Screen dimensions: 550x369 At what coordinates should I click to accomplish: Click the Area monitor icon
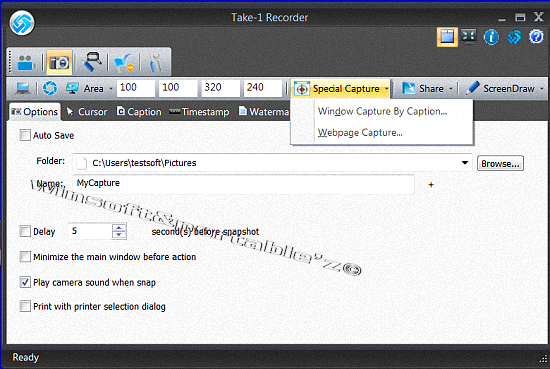pyautogui.click(x=72, y=88)
